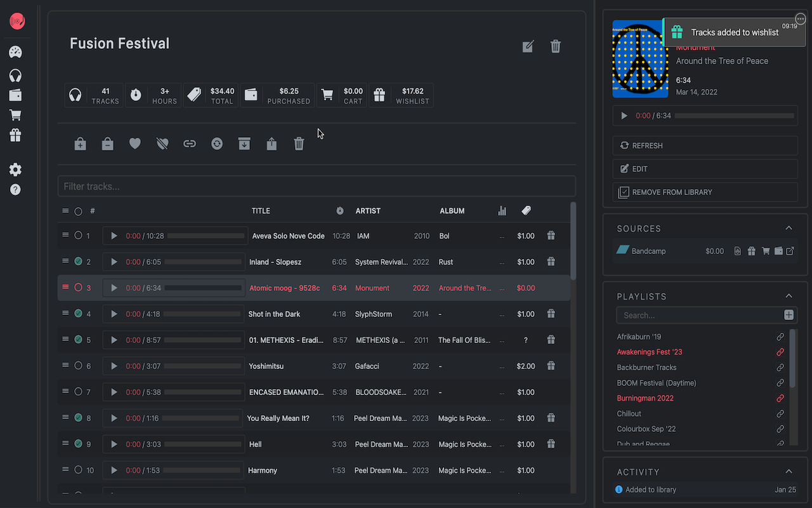Click the gift icon on Aveva Solo Nove Code row
Viewport: 812px width, 508px height.
551,236
